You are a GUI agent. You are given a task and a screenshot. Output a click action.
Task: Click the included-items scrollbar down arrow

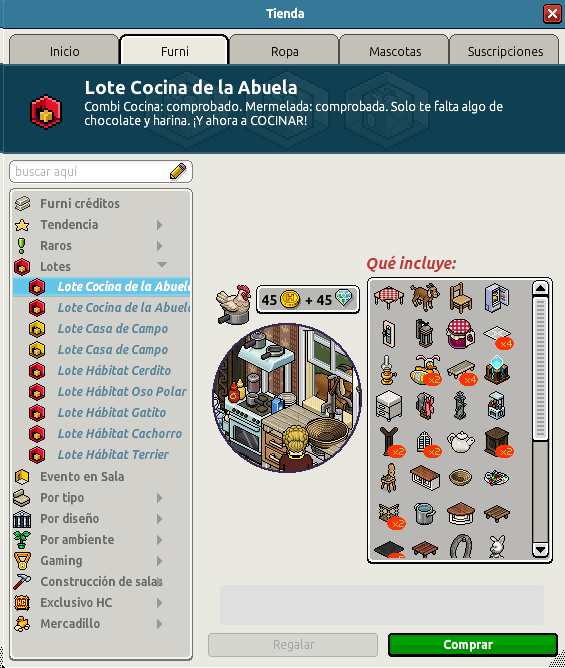(540, 550)
